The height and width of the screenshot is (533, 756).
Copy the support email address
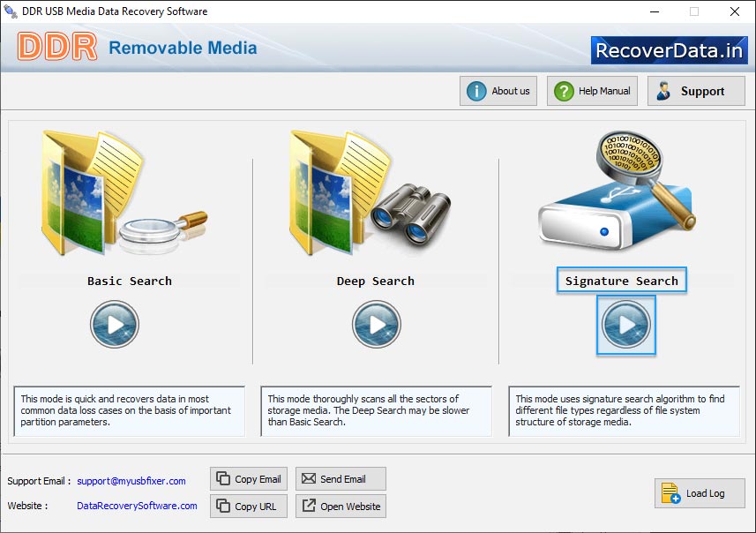click(249, 479)
